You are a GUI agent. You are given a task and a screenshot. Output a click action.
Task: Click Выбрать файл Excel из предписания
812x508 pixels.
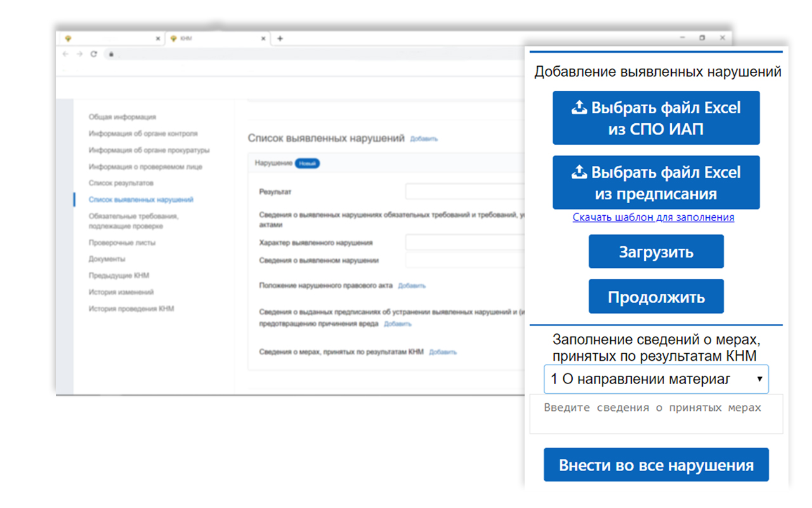coord(656,182)
